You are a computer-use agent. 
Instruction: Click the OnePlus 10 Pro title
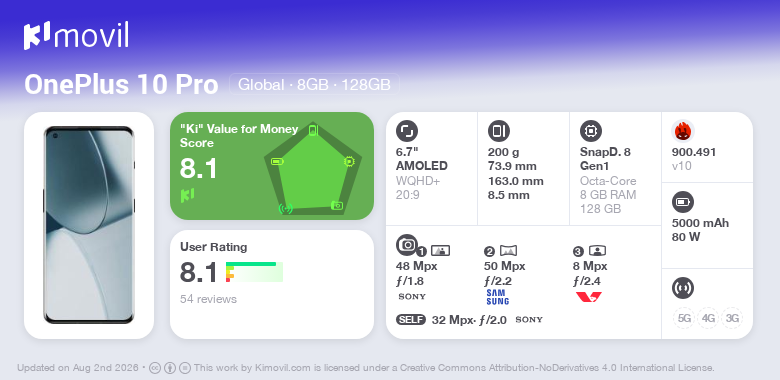click(121, 85)
